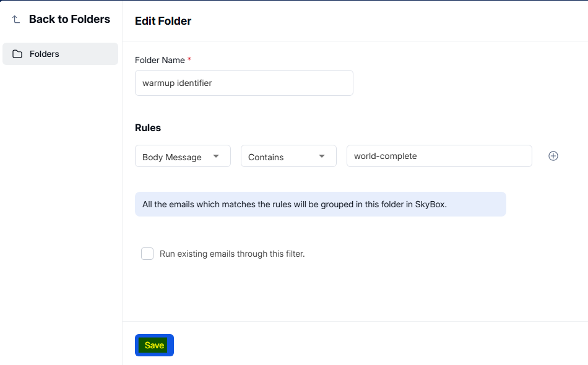Click the Folder Name label
The image size is (588, 365).
pos(160,60)
